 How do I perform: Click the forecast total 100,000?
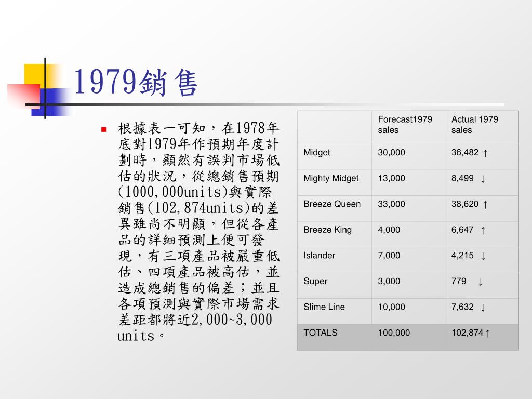click(x=394, y=333)
